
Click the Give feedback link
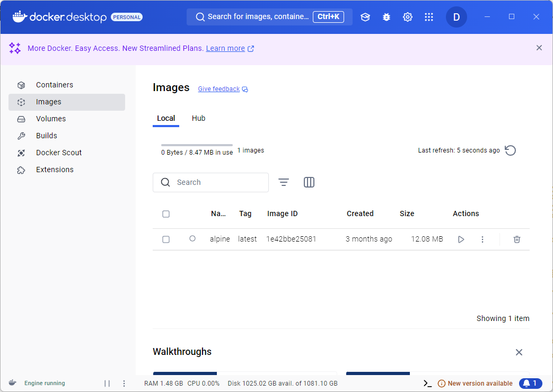(218, 89)
